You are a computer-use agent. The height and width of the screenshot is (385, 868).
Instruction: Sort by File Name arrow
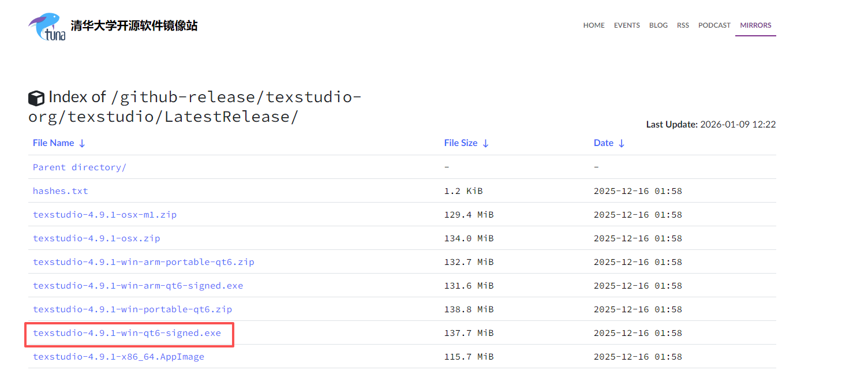pos(82,143)
